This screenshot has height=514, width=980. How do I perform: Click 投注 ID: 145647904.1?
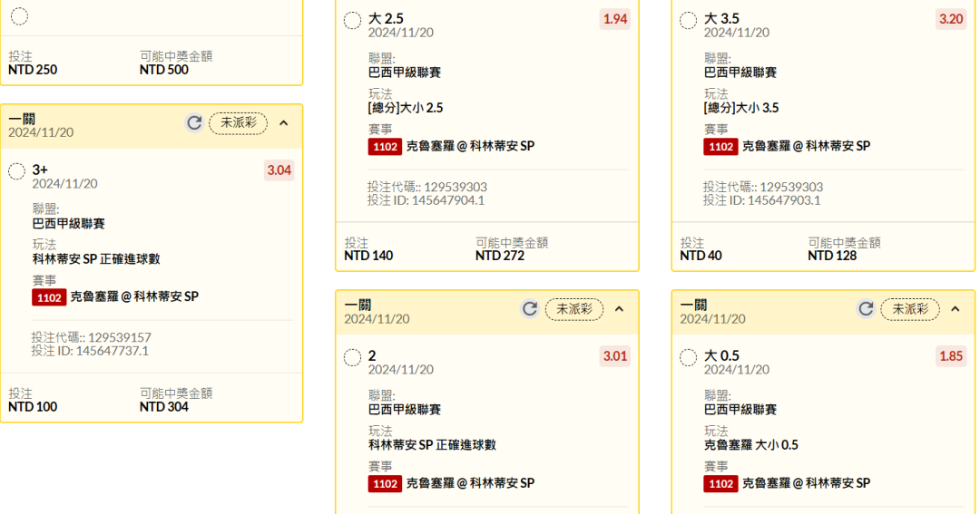(x=426, y=200)
